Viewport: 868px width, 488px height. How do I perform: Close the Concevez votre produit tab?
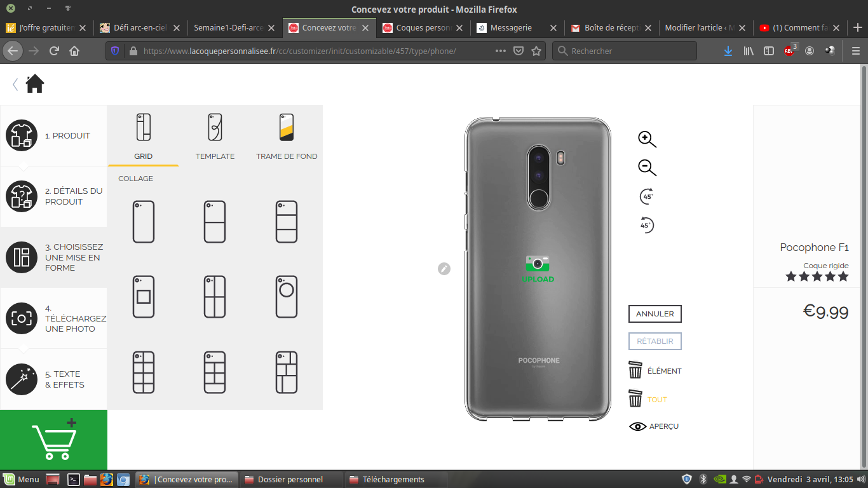(x=365, y=28)
